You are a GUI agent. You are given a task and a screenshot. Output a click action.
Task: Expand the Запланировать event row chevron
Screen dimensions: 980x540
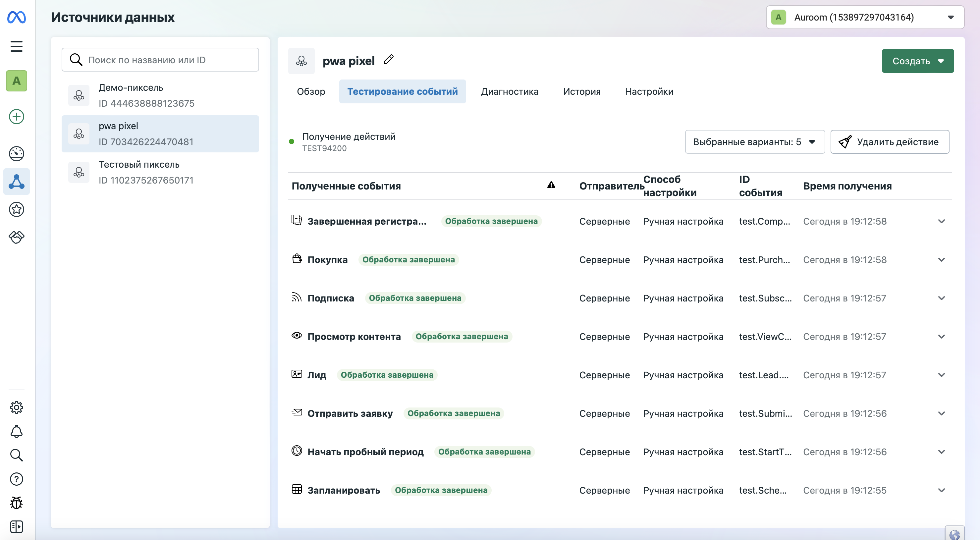coord(941,490)
